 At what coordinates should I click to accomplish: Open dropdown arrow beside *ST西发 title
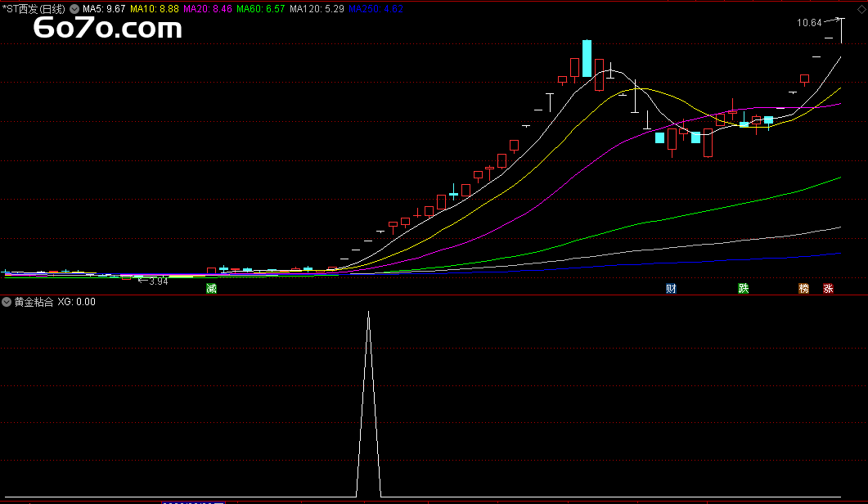pos(74,9)
